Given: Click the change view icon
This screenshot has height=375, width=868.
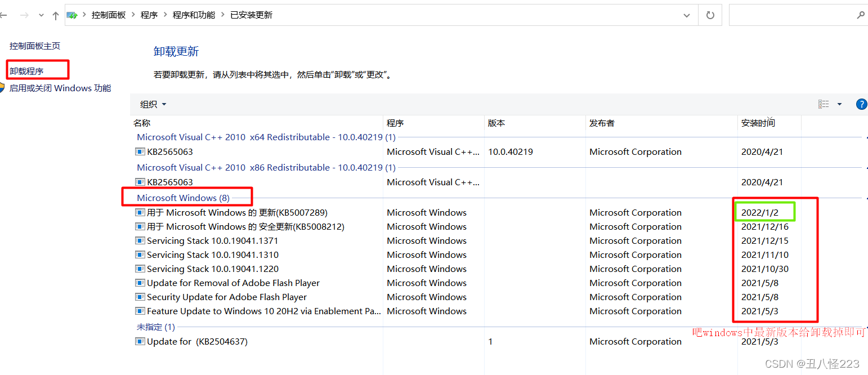Looking at the screenshot, I should [824, 104].
